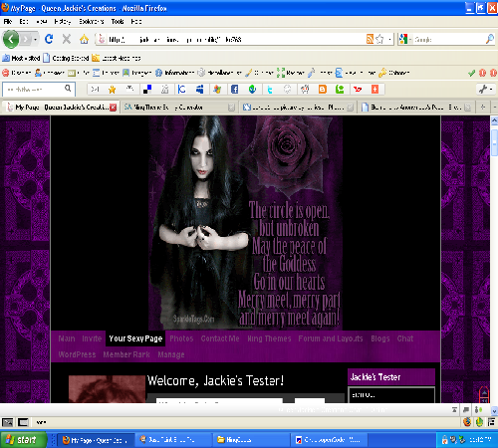Image resolution: width=498 pixels, height=448 pixels.
Task: Switch to the folder window in the taskbar
Action: point(251,440)
